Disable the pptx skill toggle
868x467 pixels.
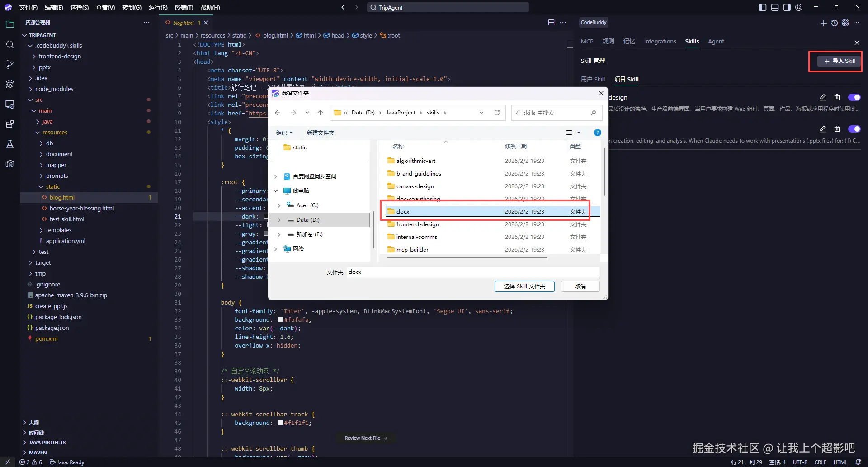coord(854,129)
